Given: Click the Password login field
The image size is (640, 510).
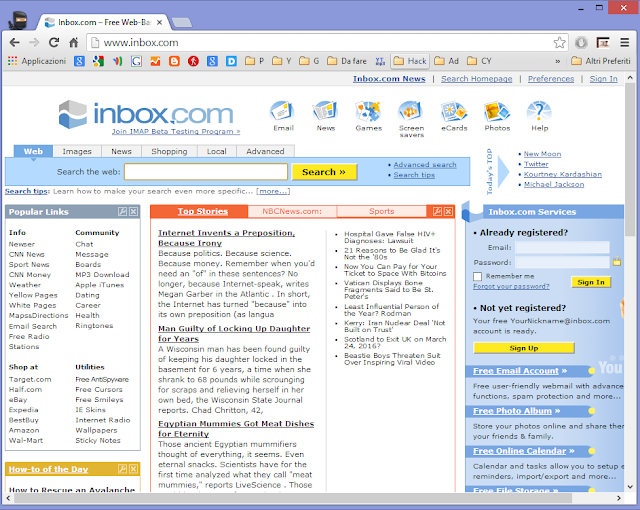Looking at the screenshot, I should tap(562, 262).
